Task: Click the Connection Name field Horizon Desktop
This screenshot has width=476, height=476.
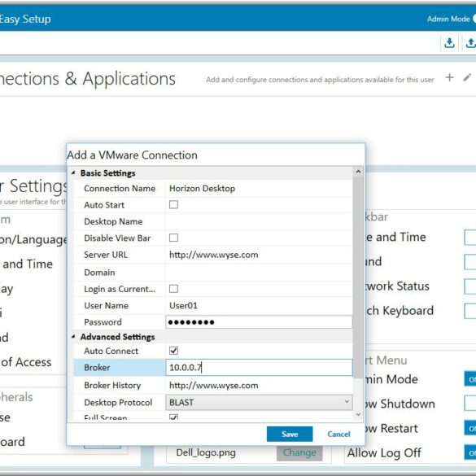Action: (259, 188)
